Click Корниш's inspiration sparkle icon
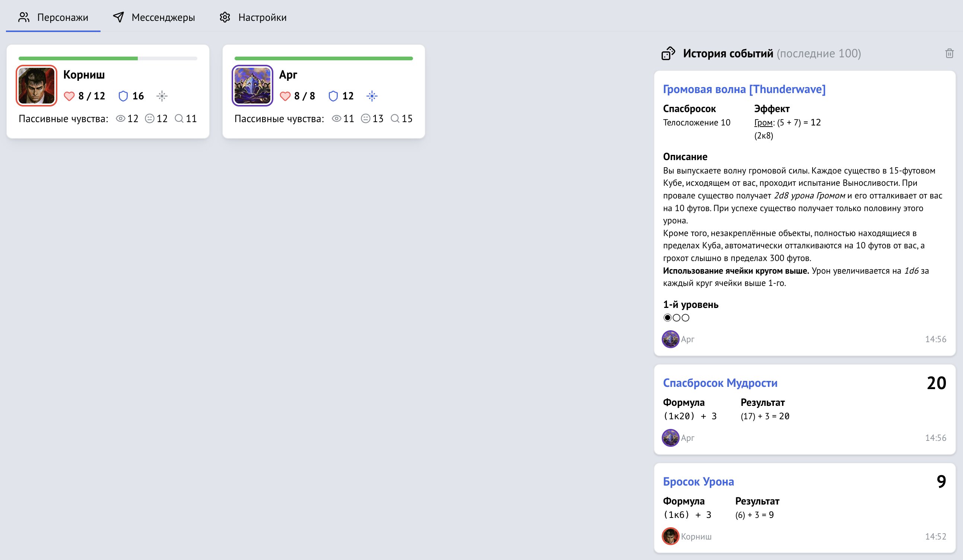Viewport: 963px width, 560px height. [x=162, y=96]
